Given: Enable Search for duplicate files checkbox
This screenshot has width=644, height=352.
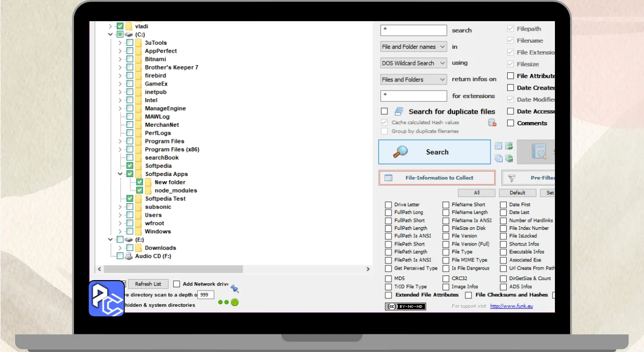Looking at the screenshot, I should [384, 111].
